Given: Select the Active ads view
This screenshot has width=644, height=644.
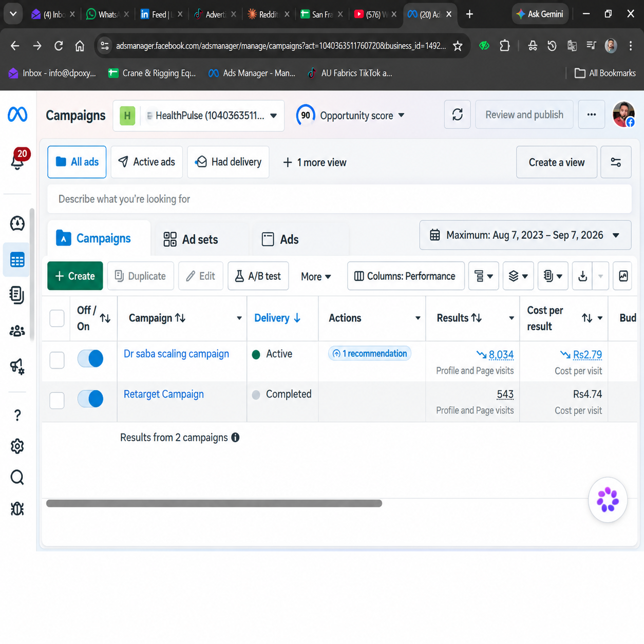Looking at the screenshot, I should 147,162.
